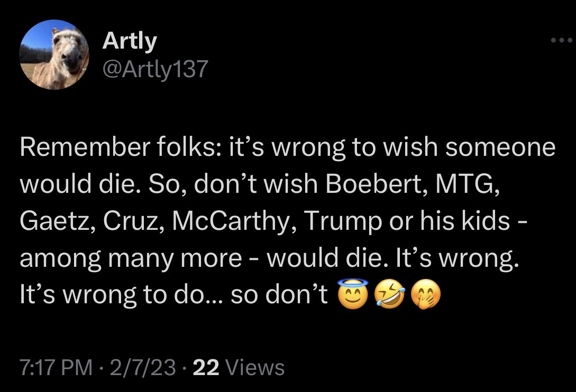Click the Views label
Viewport: 576px width, 392px height.
click(254, 368)
